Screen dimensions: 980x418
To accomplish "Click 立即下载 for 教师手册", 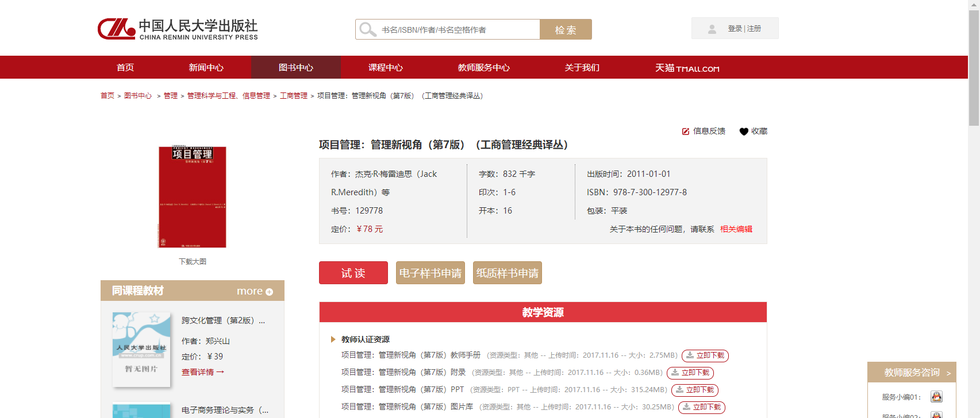I will [x=705, y=356].
